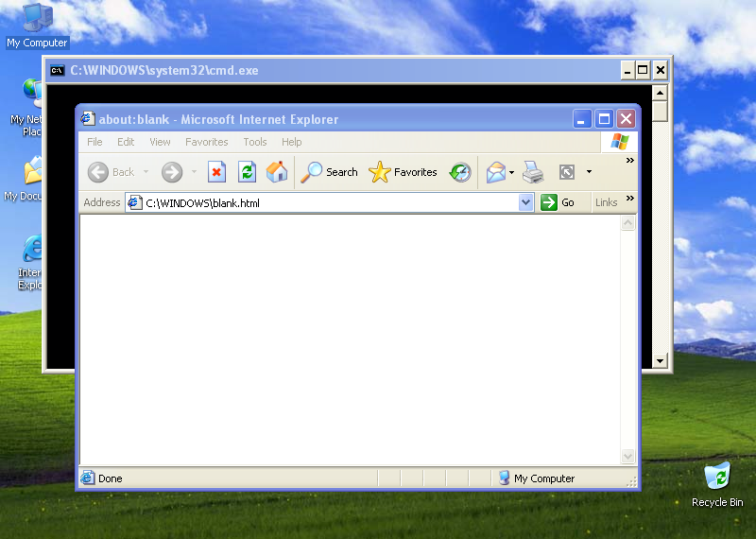Minimize the cmd.exe window

point(627,71)
